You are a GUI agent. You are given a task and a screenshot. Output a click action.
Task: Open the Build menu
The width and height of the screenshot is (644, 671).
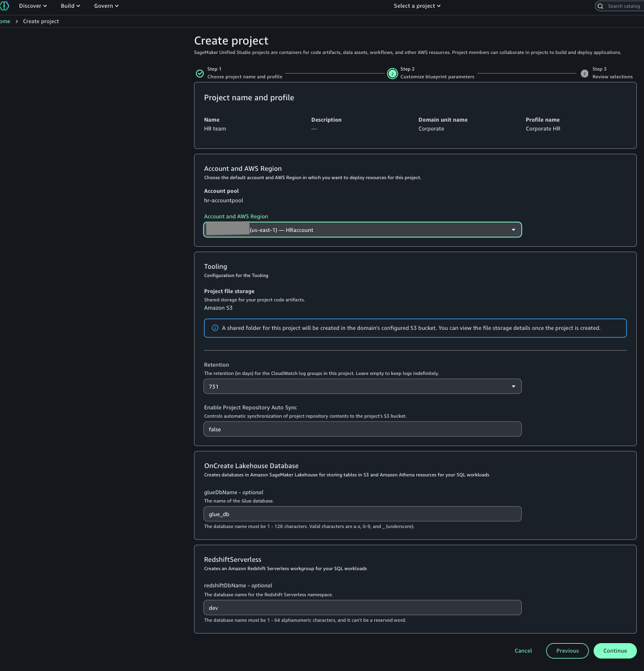pos(70,5)
